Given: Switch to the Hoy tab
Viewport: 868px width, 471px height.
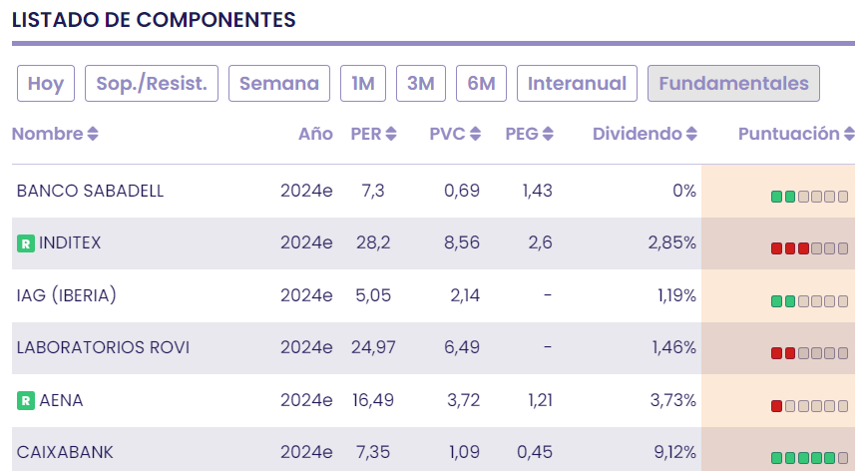Looking at the screenshot, I should 46,84.
